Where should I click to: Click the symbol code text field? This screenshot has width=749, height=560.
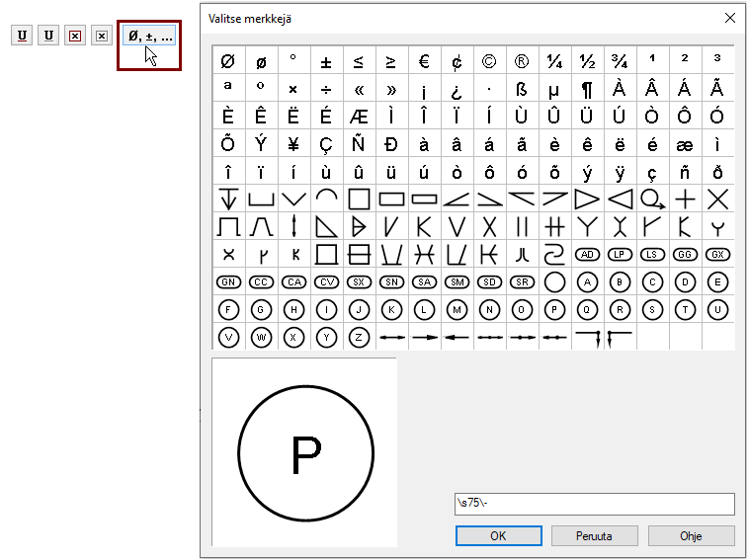594,504
